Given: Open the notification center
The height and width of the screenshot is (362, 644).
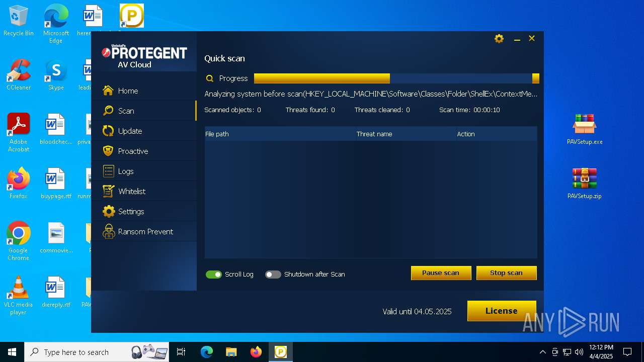Looking at the screenshot, I should pos(627,352).
